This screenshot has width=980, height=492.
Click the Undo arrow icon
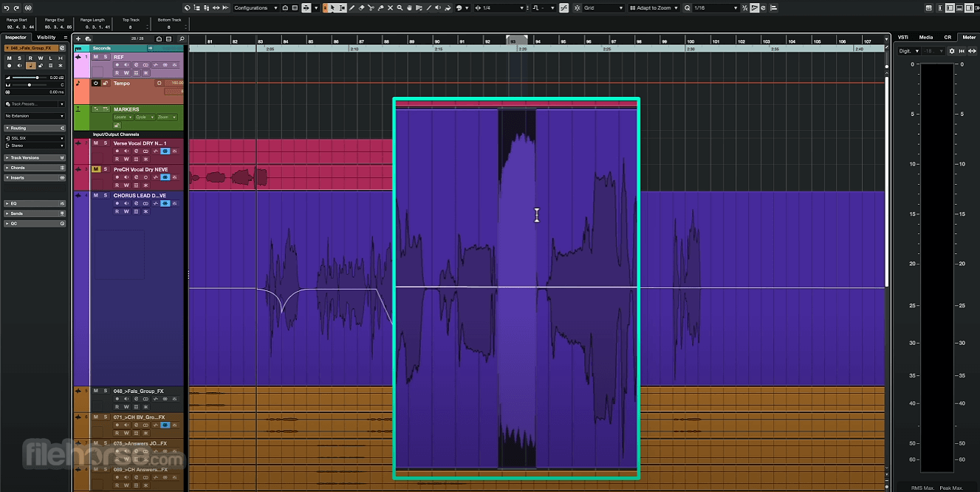(6, 7)
